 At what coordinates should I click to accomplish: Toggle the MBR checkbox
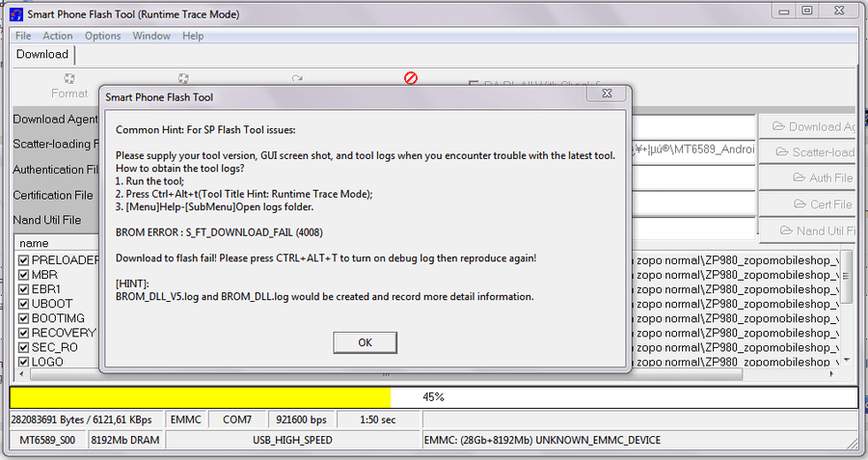(24, 275)
